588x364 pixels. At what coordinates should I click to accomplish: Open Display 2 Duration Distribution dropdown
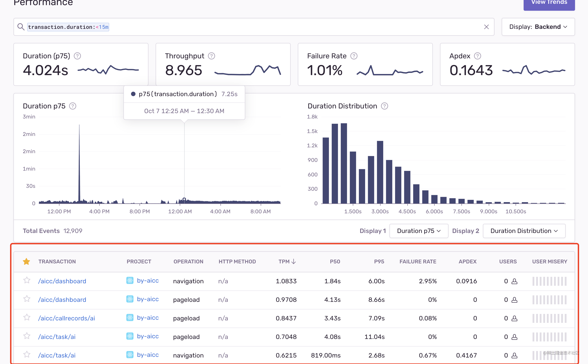[524, 231]
